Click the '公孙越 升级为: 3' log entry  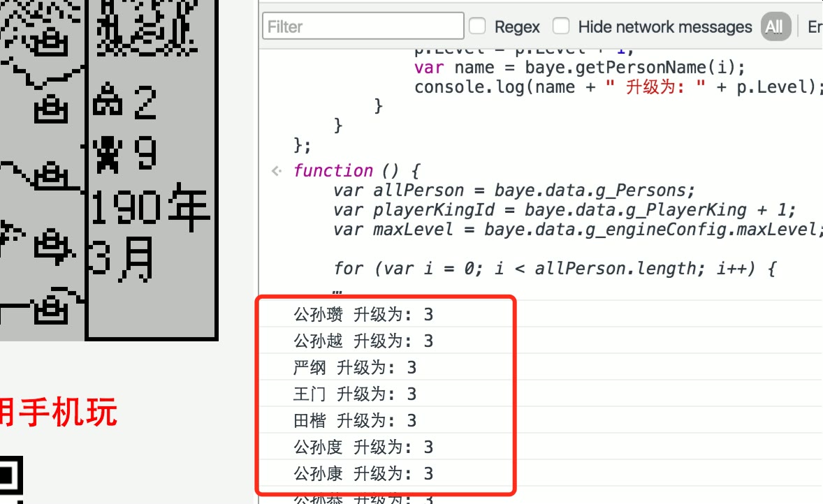(363, 341)
